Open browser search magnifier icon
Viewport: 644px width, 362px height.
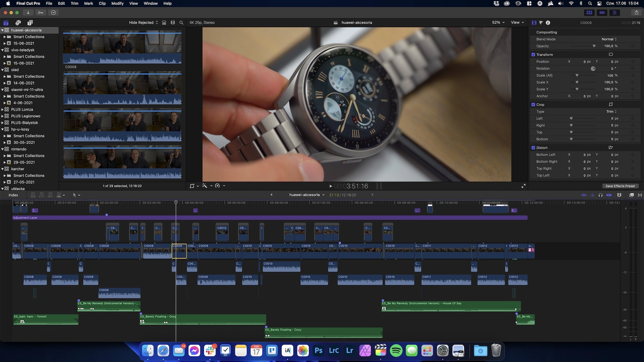[x=181, y=23]
